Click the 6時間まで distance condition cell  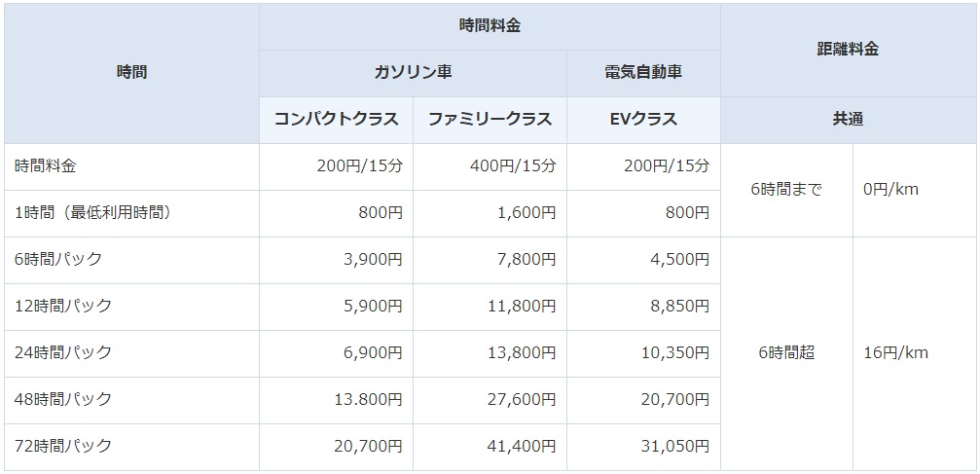click(x=787, y=190)
